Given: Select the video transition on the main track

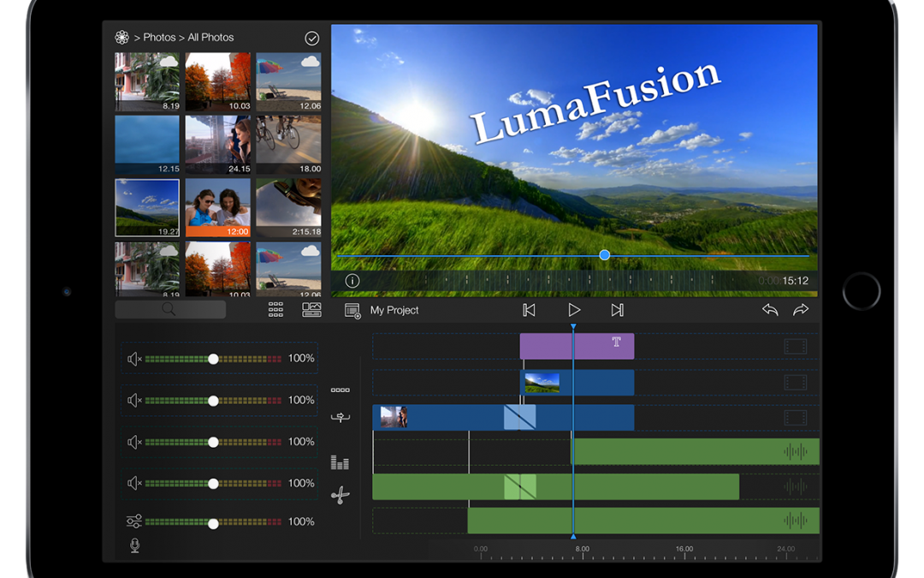Looking at the screenshot, I should coord(520,418).
